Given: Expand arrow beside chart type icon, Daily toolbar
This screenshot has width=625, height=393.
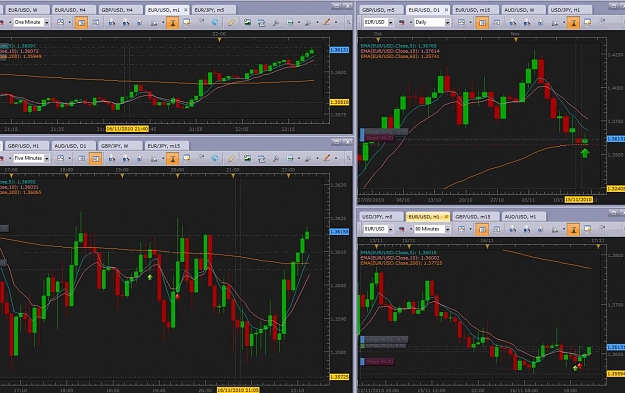Looking at the screenshot, I should coord(470,23).
